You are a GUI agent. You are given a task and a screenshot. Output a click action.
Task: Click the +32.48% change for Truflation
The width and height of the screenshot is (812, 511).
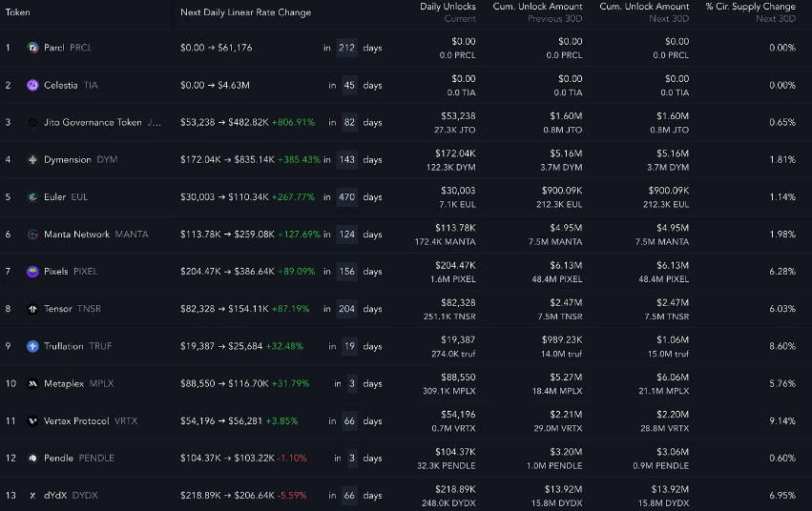coord(284,346)
